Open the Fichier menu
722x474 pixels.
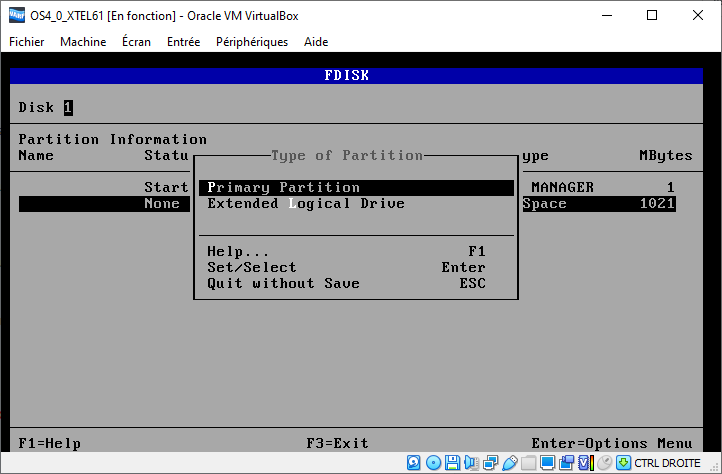tap(27, 42)
